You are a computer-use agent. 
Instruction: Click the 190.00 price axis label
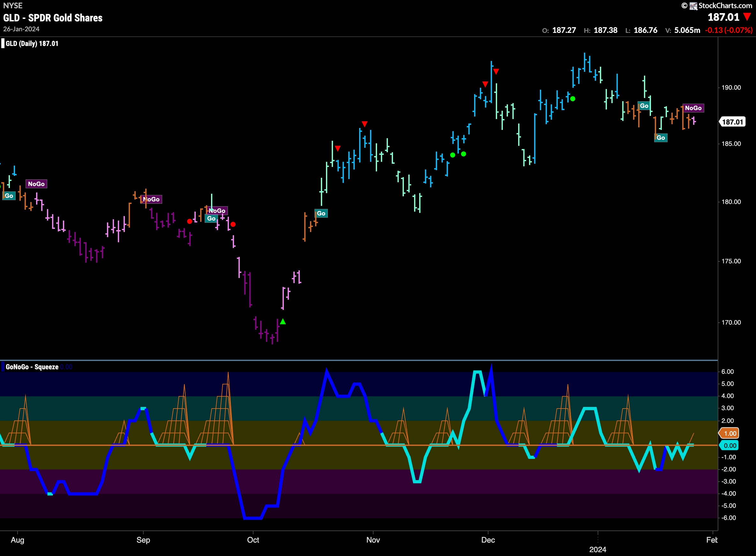click(x=731, y=87)
